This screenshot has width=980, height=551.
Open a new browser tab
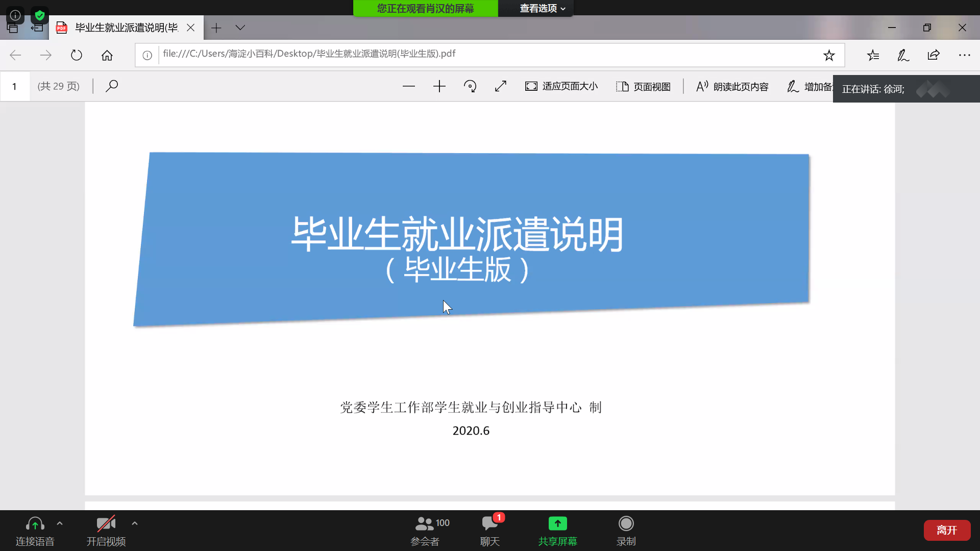point(216,28)
